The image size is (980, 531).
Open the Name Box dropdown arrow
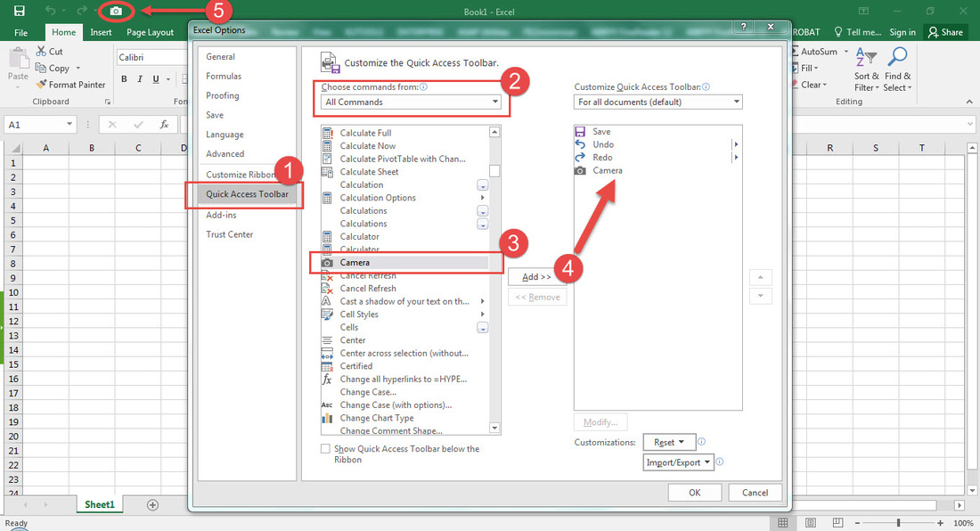[69, 125]
